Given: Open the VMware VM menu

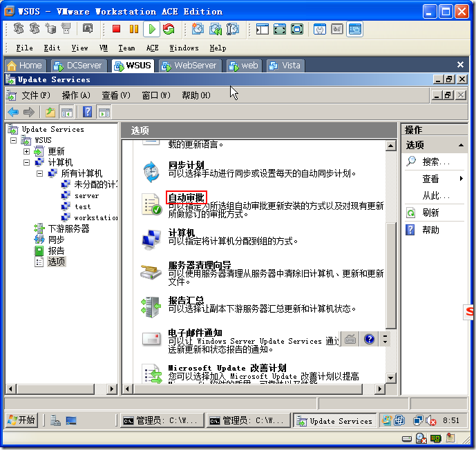Looking at the screenshot, I should coord(104,48).
